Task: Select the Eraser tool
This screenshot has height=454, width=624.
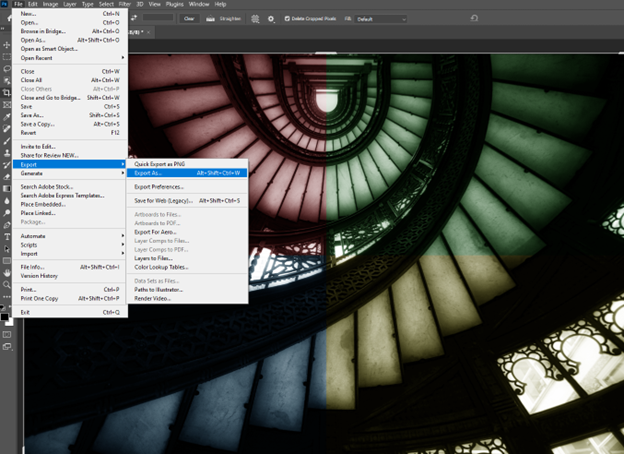Action: [7, 177]
